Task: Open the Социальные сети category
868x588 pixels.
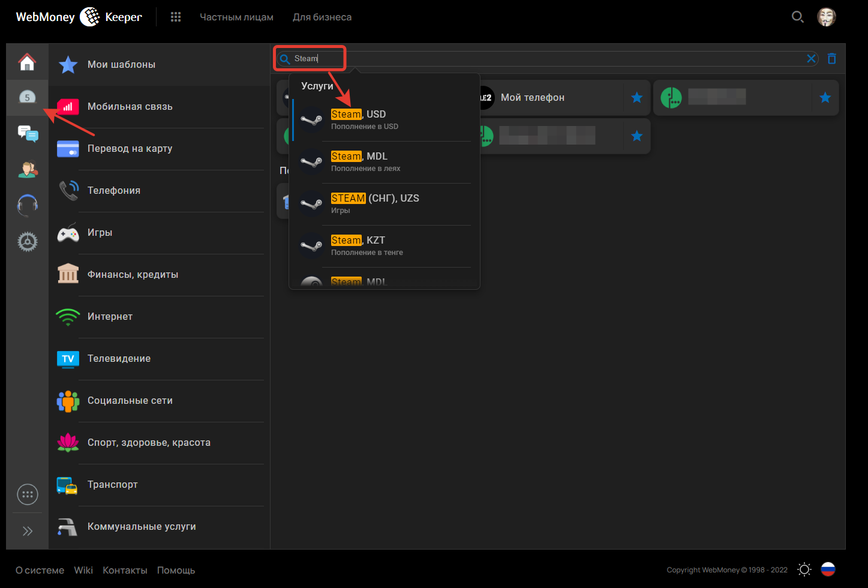Action: click(x=159, y=401)
